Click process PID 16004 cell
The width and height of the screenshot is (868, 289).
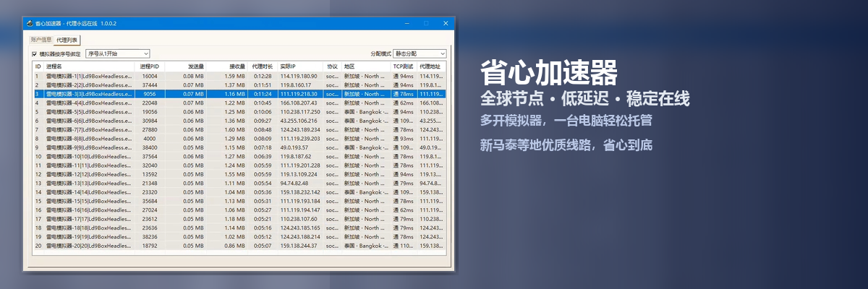pos(150,76)
